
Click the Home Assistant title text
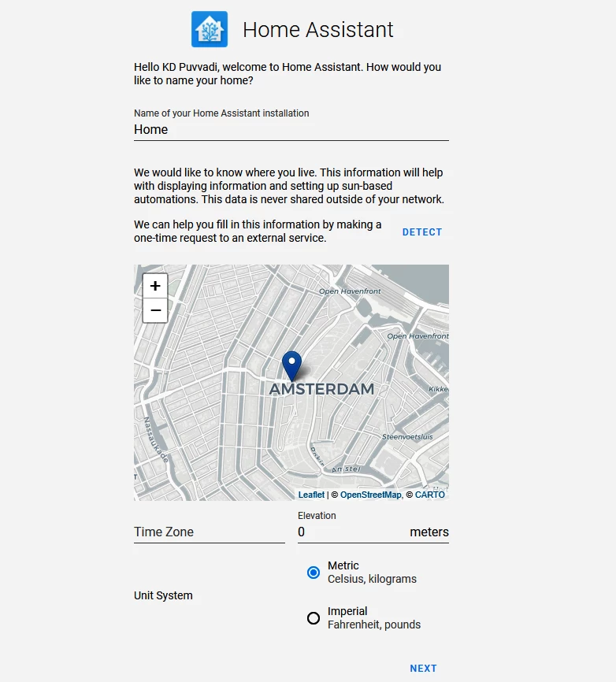pos(317,30)
